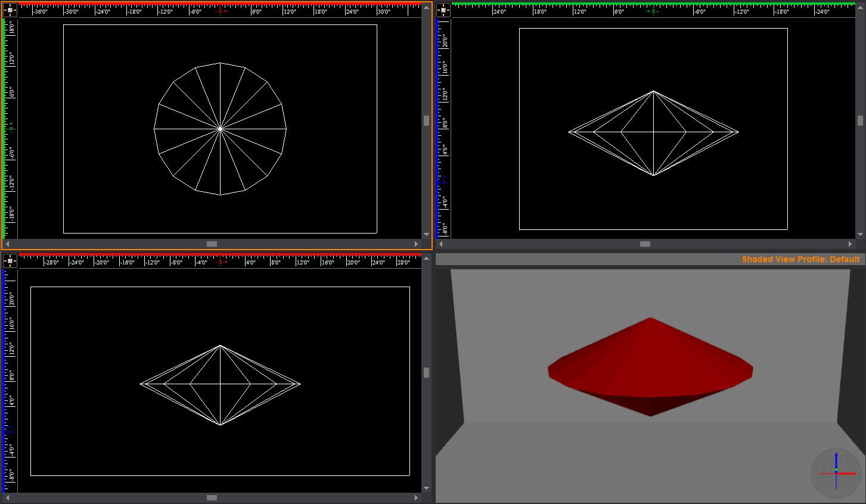Click the front view's scroll right arrow
Image resolution: width=866 pixels, height=504 pixels.
[416, 497]
